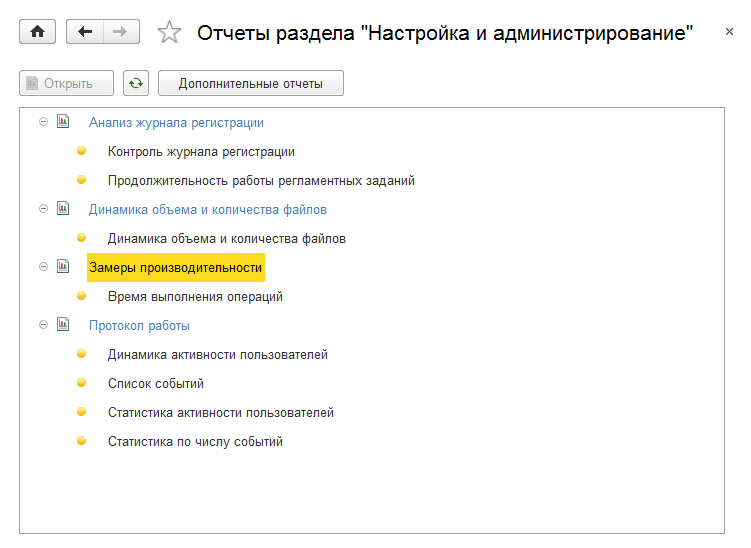The image size is (751, 548).
Task: Close the reports tab
Action: [729, 33]
